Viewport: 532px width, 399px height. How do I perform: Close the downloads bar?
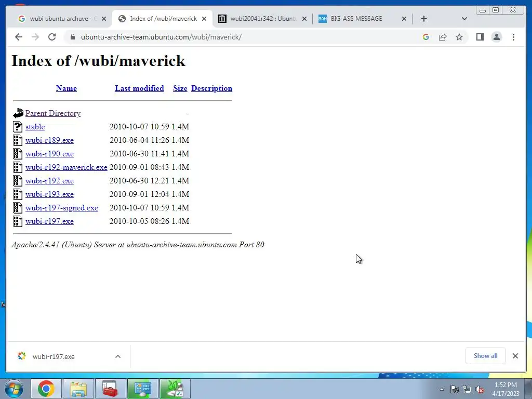(x=515, y=356)
